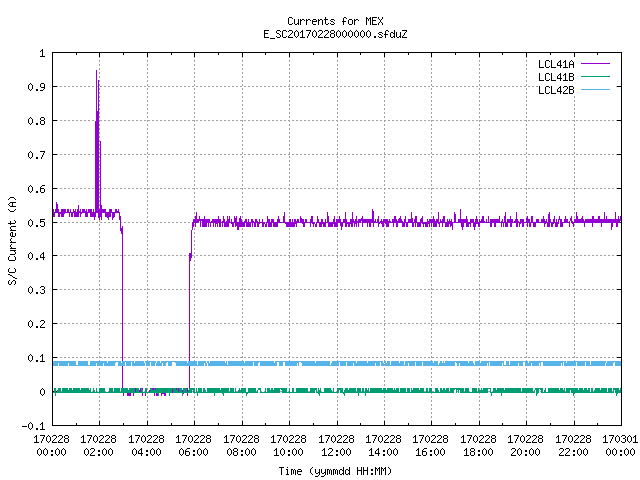
Task: Click the 20:00 x-axis time label
Action: click(525, 452)
